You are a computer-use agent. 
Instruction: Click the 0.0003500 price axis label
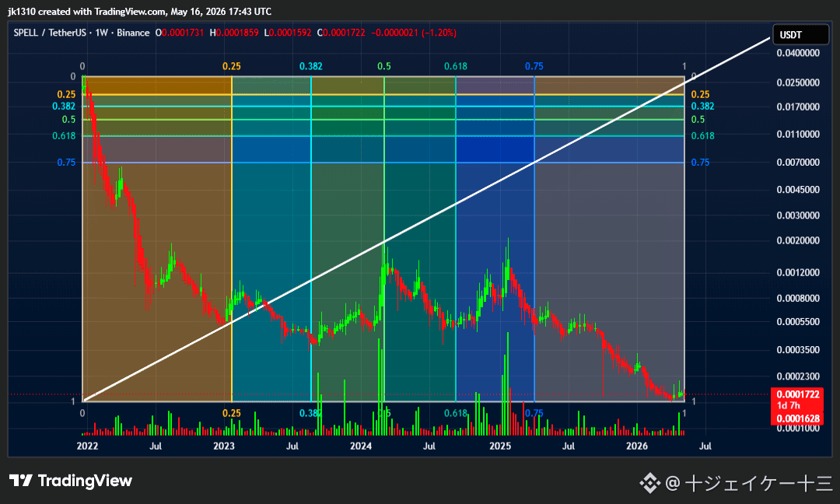[798, 350]
